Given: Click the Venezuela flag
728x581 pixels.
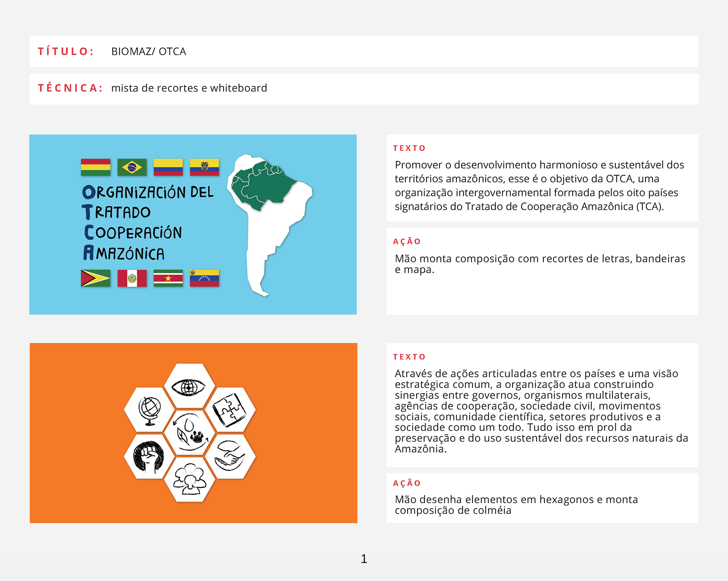Looking at the screenshot, I should pos(204,278).
